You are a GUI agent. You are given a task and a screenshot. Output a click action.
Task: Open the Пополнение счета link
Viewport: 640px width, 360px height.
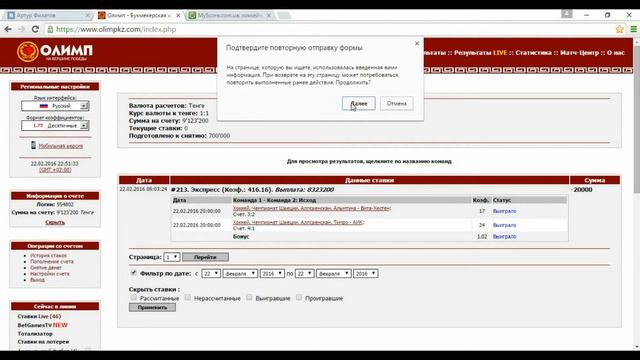tap(52, 262)
